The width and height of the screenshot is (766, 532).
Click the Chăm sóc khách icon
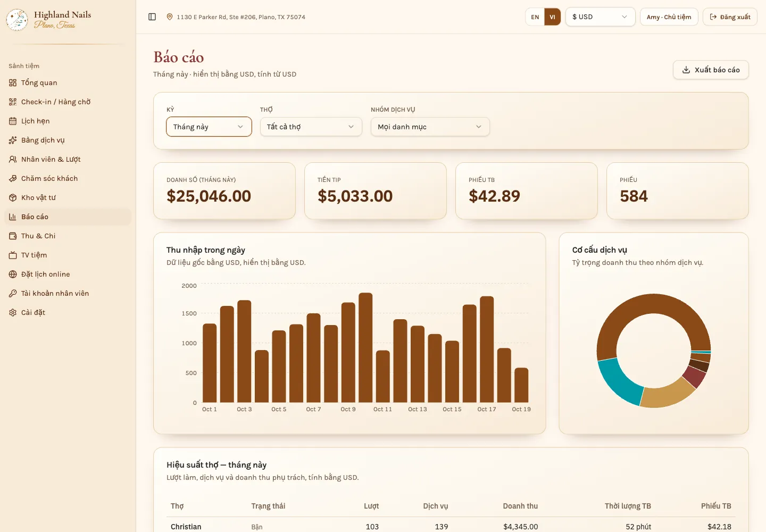[13, 179]
